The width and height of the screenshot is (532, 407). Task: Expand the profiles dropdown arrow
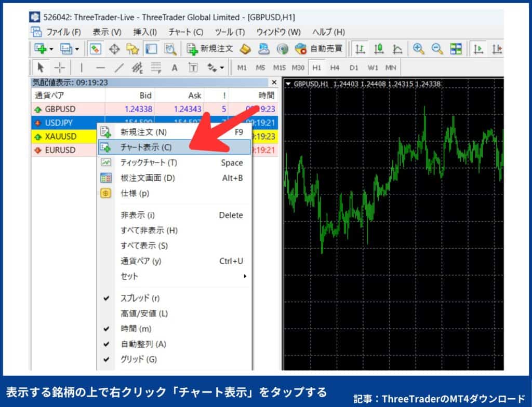click(77, 49)
